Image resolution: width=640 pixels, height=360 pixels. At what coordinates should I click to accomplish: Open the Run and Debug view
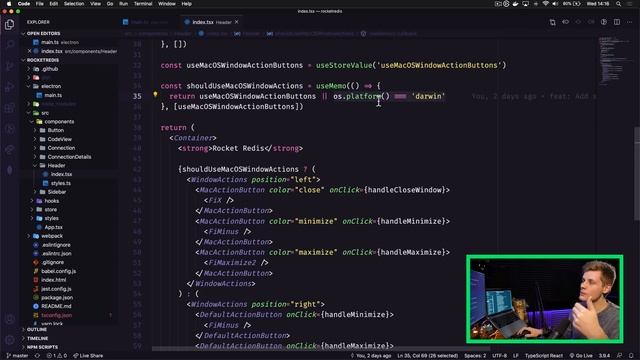(9, 87)
